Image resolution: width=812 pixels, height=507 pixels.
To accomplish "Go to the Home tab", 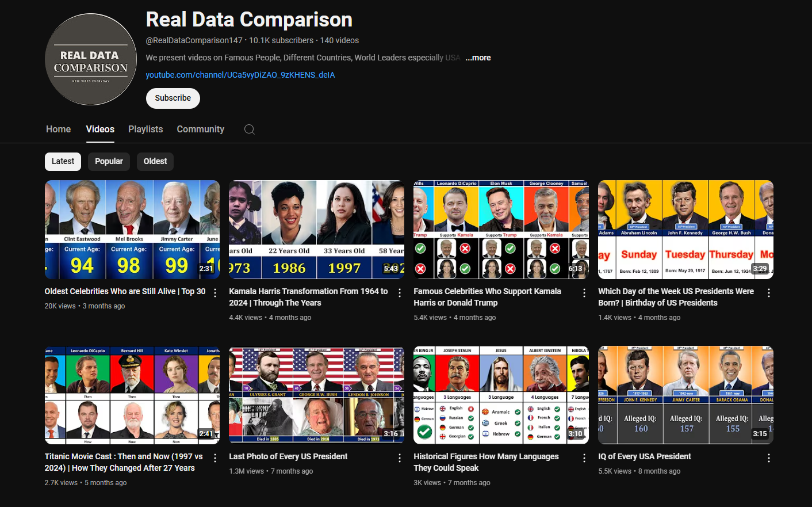I will coord(59,129).
